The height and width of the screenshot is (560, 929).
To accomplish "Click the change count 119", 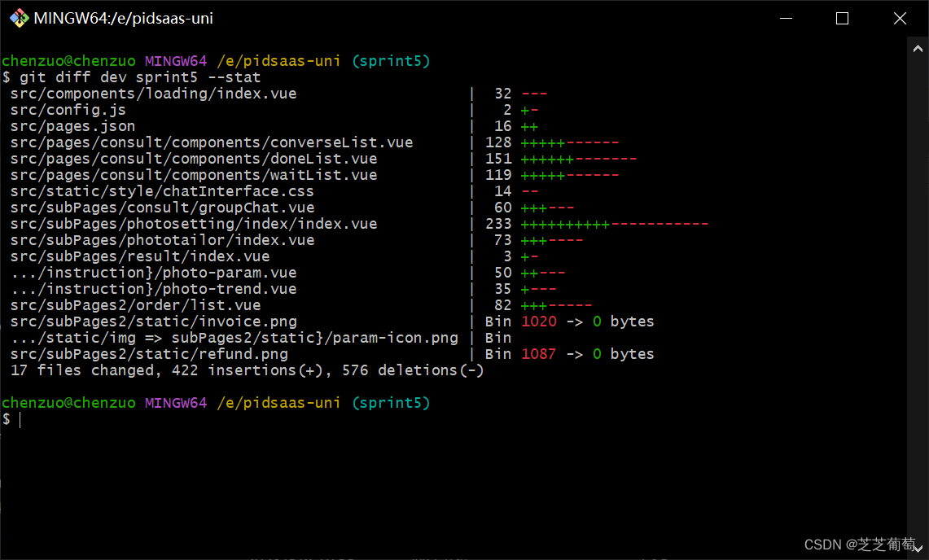I will coord(498,176).
